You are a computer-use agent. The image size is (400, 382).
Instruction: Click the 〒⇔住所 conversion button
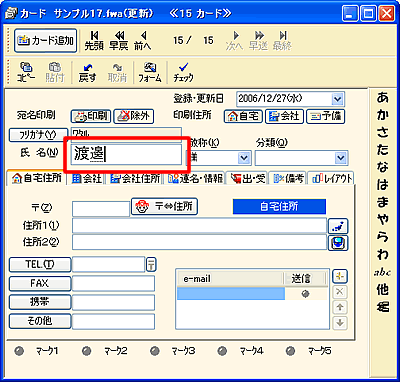click(164, 207)
